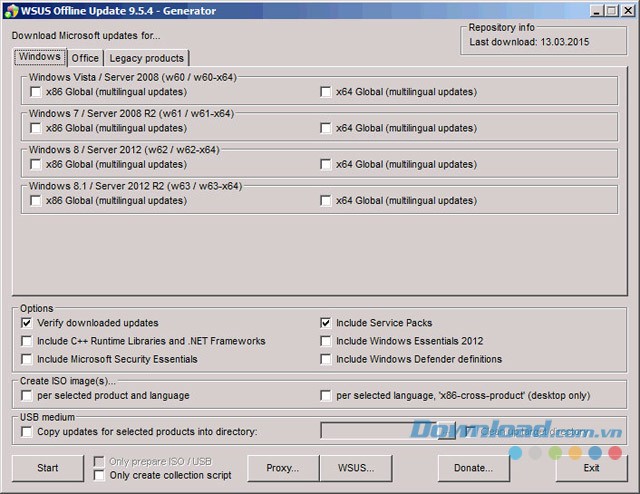Click the 'Options' group label
This screenshot has height=494, width=640.
37,308
